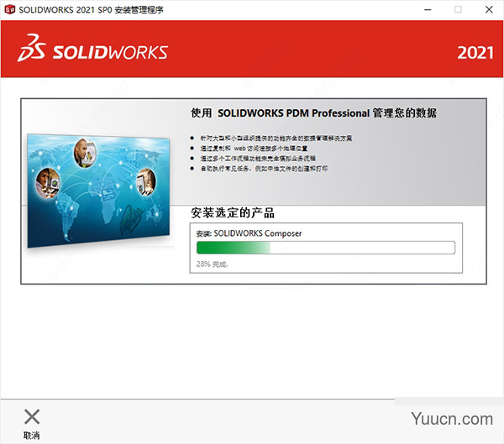The image size is (504, 444).
Task: Click the SOLIDWORKS PDM Professional headline text
Action: click(313, 113)
